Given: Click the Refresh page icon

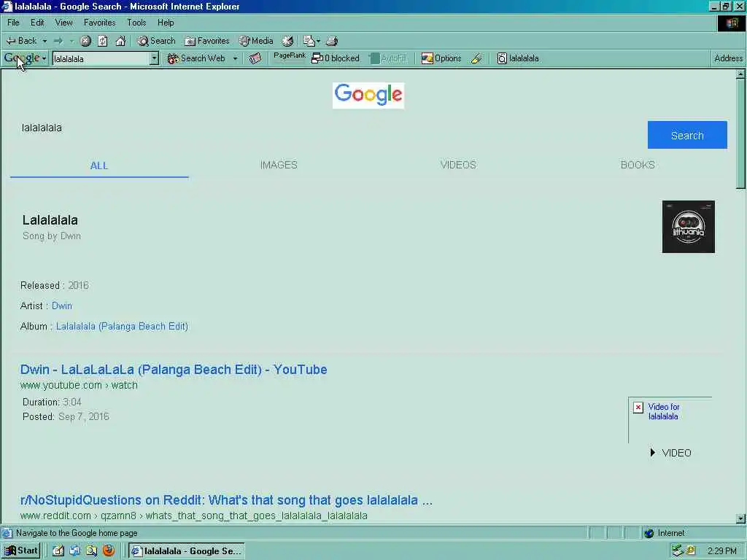Looking at the screenshot, I should pos(103,41).
